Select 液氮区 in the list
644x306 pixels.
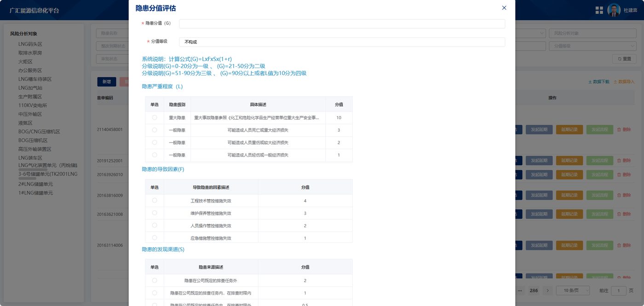[x=25, y=123]
